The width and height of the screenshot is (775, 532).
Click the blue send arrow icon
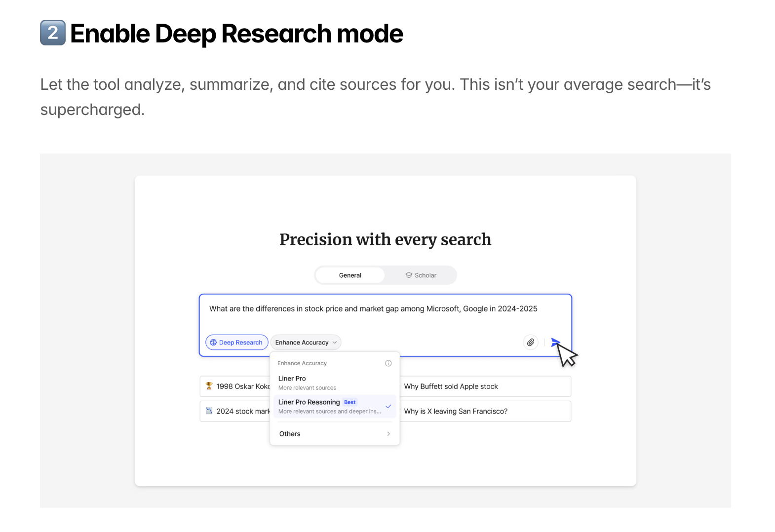555,342
